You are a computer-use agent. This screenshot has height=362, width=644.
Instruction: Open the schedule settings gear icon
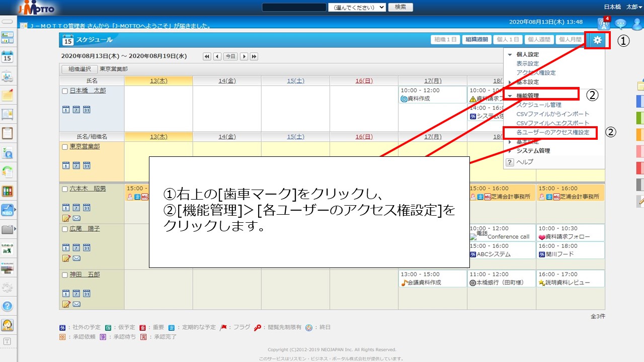[x=597, y=40]
